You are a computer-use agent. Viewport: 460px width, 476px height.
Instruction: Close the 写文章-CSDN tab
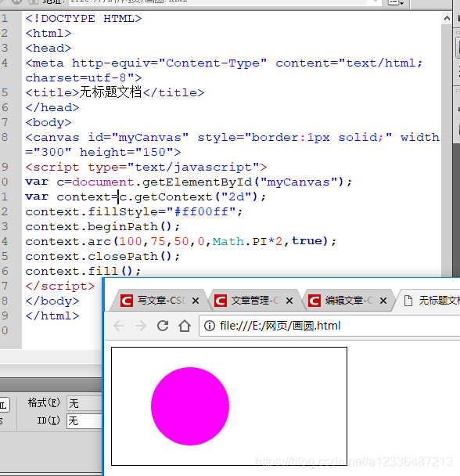[x=196, y=301]
